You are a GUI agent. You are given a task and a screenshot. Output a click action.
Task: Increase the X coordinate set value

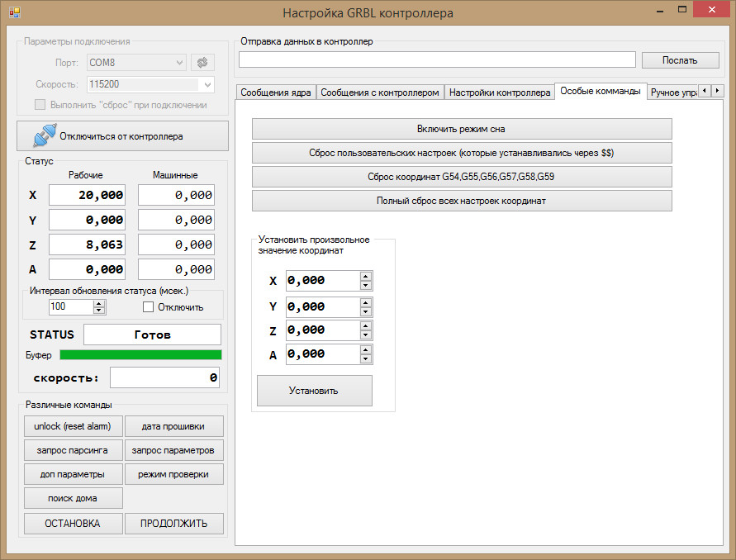(x=366, y=277)
